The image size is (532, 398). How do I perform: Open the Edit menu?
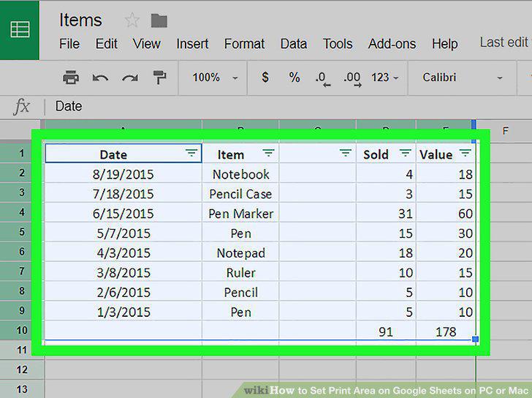coord(106,44)
